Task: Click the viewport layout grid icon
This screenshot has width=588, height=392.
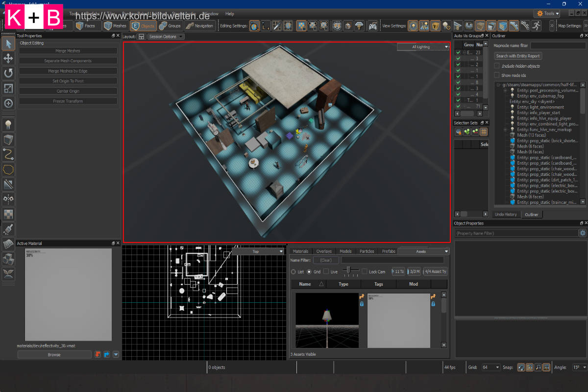Action: point(141,36)
